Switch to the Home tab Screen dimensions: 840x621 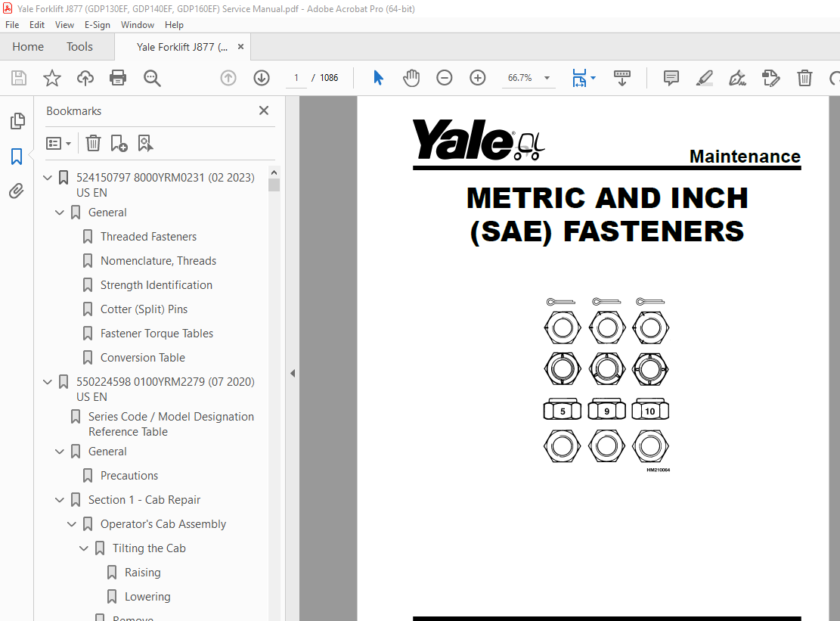28,47
